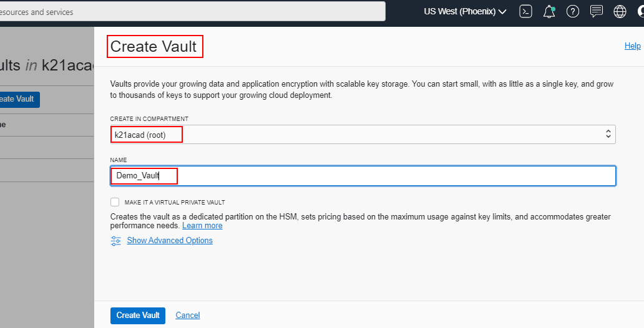
Task: Click the Create Vault panel heading
Action: click(x=154, y=47)
